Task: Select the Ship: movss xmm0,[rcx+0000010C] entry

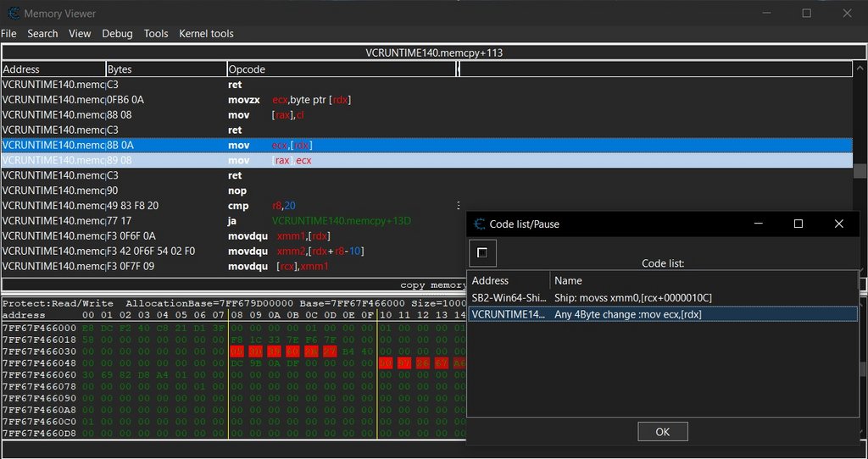Action: (x=663, y=298)
